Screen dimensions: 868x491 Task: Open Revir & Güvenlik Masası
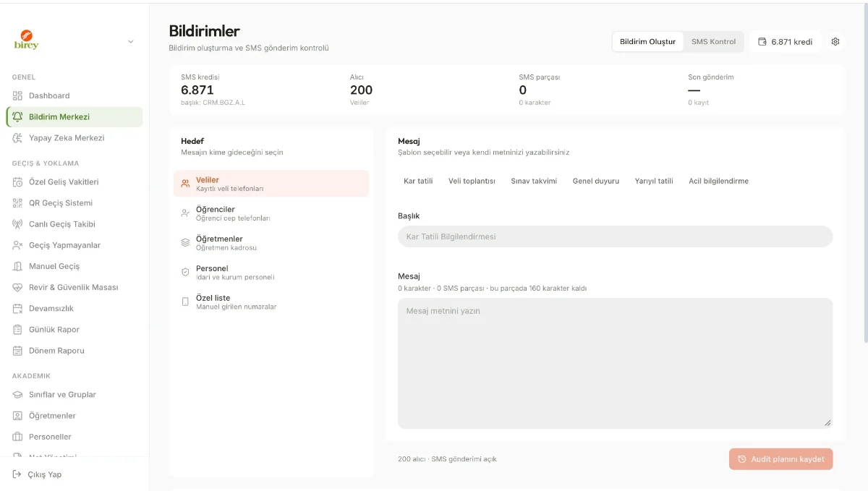coord(75,287)
